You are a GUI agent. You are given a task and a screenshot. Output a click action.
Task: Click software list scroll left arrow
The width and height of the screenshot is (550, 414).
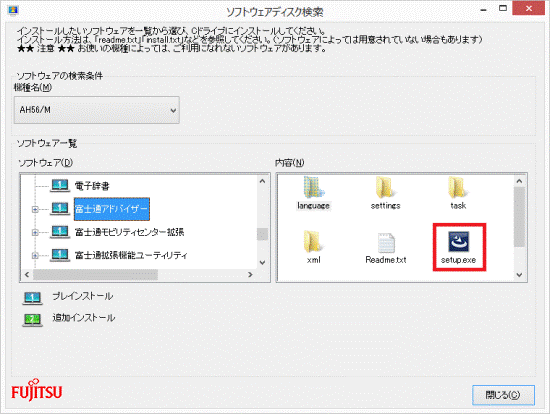coord(27,274)
